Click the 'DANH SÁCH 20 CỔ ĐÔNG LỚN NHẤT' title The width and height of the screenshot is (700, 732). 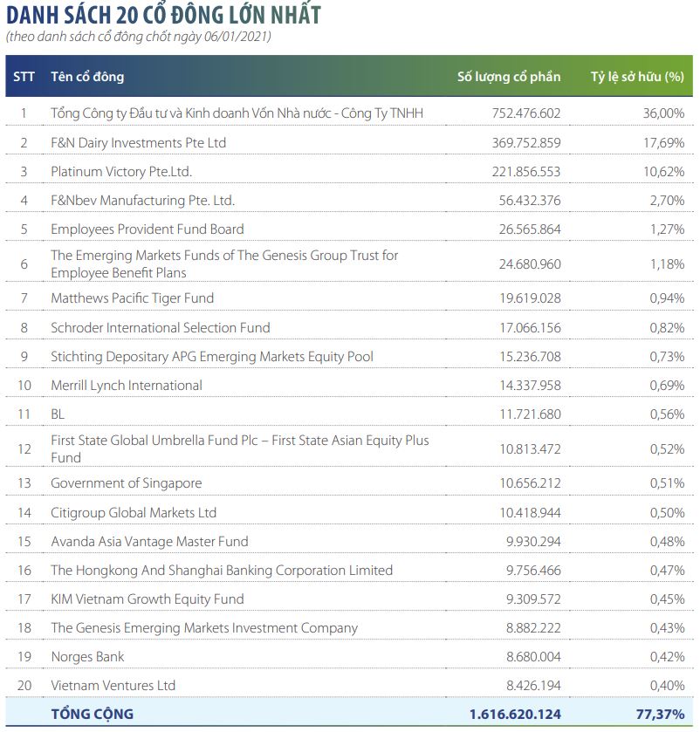pyautogui.click(x=163, y=15)
